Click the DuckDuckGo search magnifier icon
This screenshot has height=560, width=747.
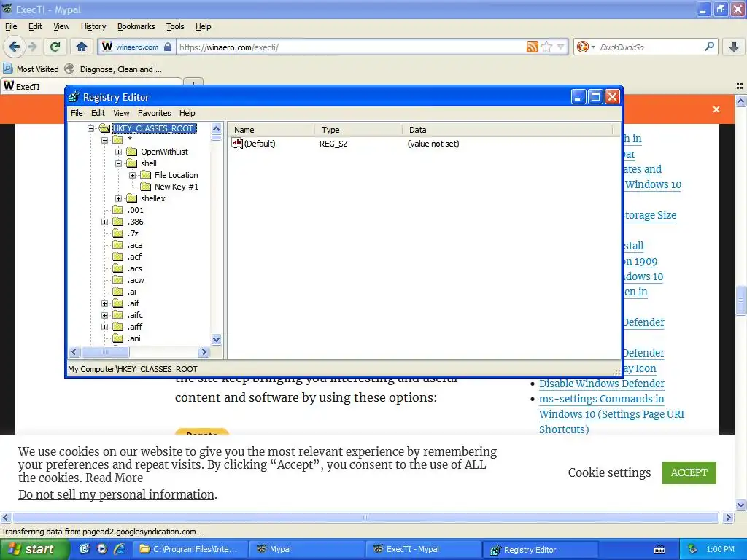tap(709, 47)
